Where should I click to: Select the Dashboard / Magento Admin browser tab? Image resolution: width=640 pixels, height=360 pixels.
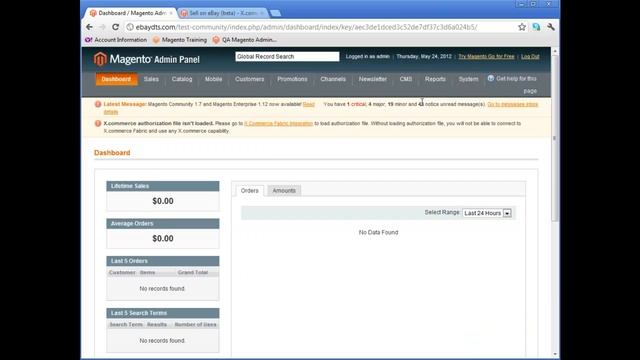point(131,13)
